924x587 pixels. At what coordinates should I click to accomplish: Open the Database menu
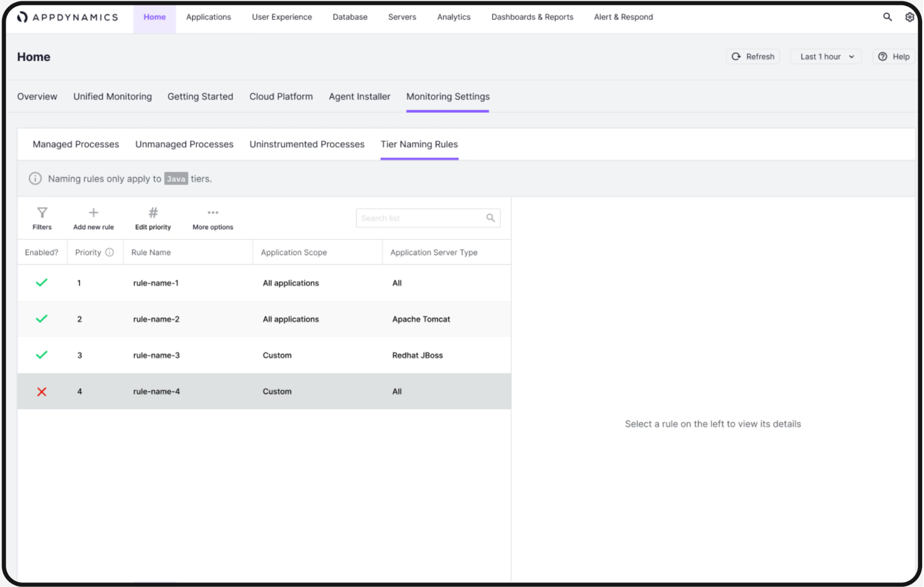point(350,17)
